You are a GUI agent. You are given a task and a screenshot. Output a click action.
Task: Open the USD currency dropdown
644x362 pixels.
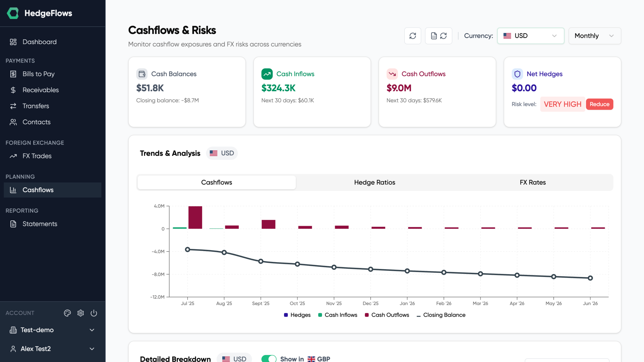(531, 36)
